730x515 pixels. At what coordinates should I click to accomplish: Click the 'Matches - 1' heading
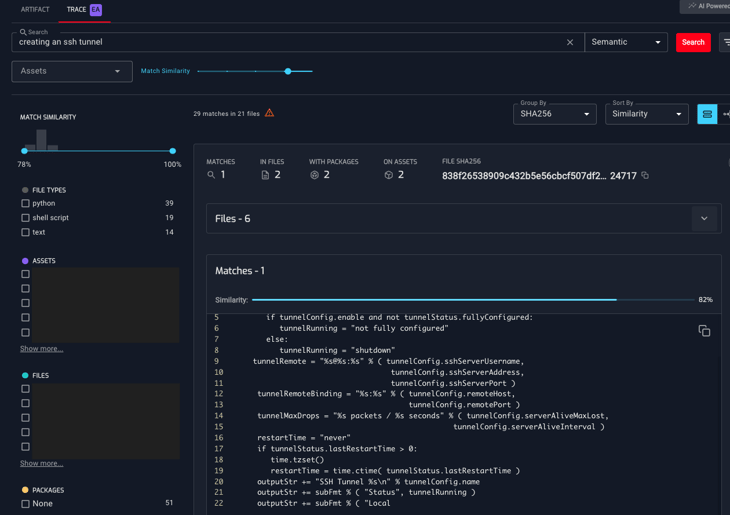pyautogui.click(x=240, y=271)
